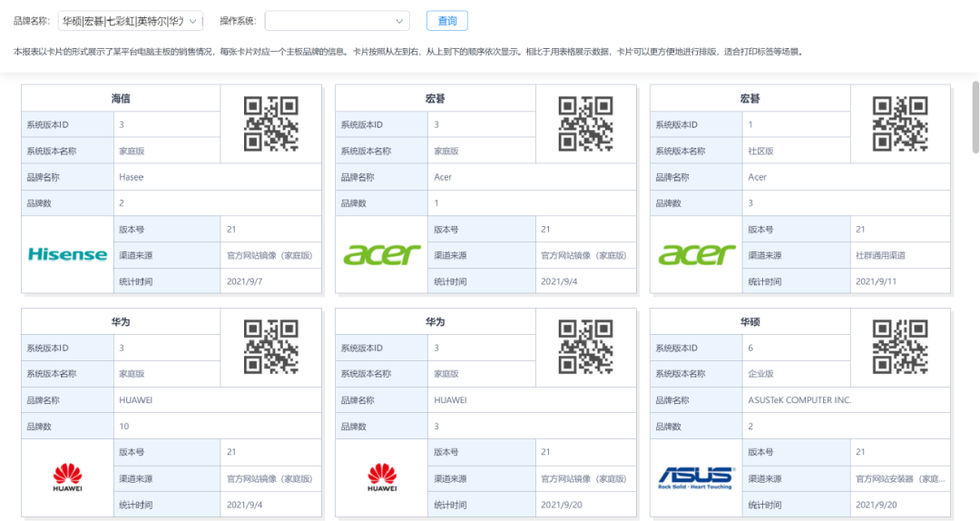980x521 pixels.
Task: Click the 海信 card title header
Action: (x=121, y=98)
